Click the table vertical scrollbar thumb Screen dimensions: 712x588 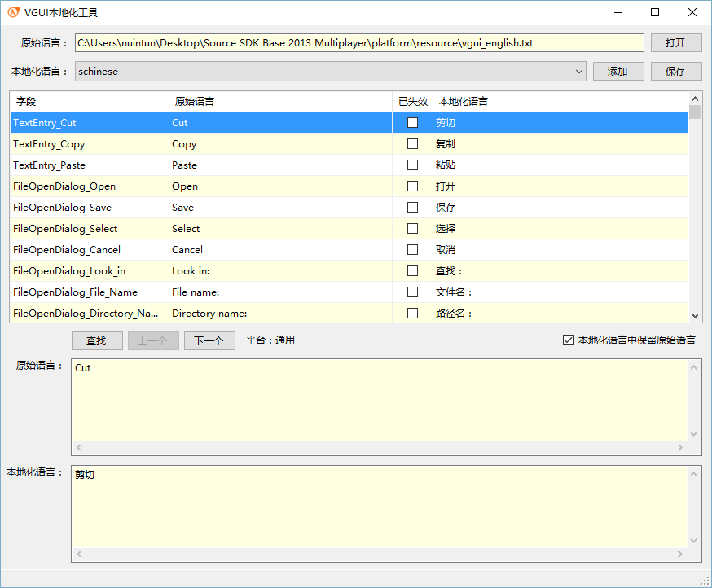[x=695, y=112]
